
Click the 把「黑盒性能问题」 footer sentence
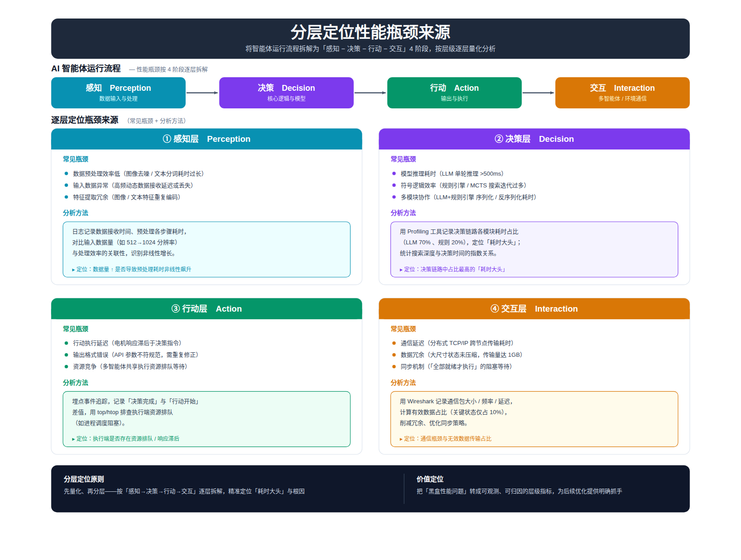(x=520, y=491)
